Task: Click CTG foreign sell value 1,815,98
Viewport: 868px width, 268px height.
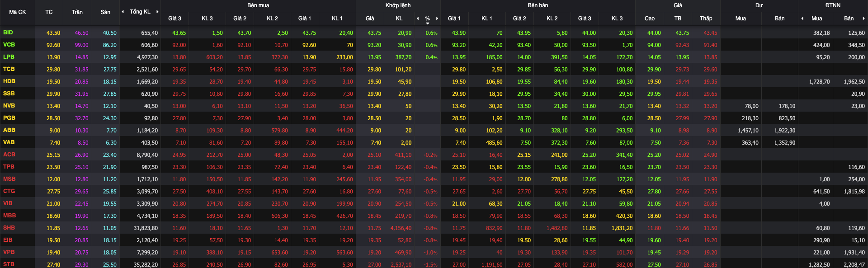Action: pos(854,192)
